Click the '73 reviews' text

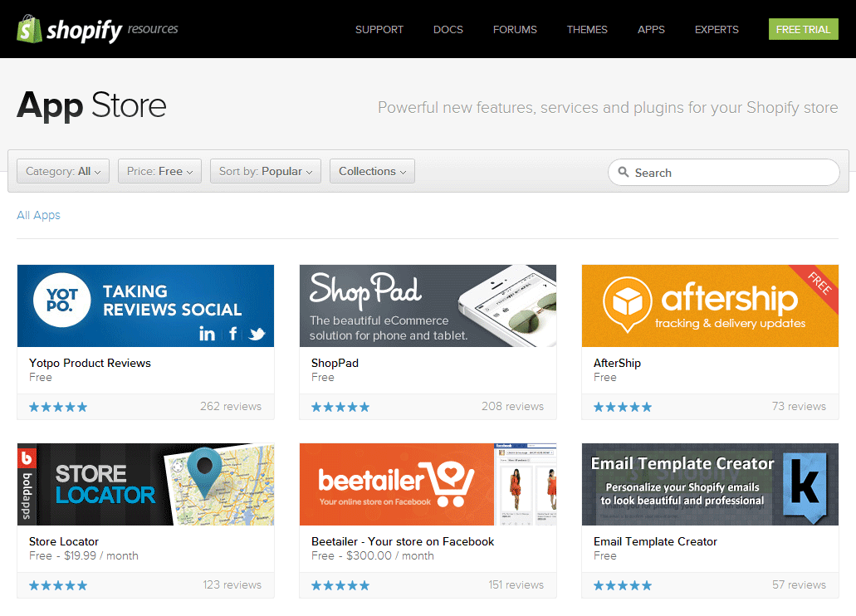[x=799, y=406]
